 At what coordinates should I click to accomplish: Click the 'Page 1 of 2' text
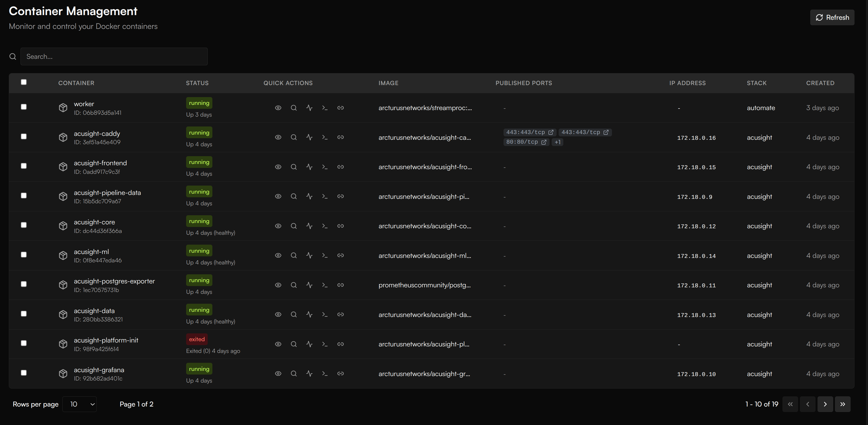click(136, 404)
